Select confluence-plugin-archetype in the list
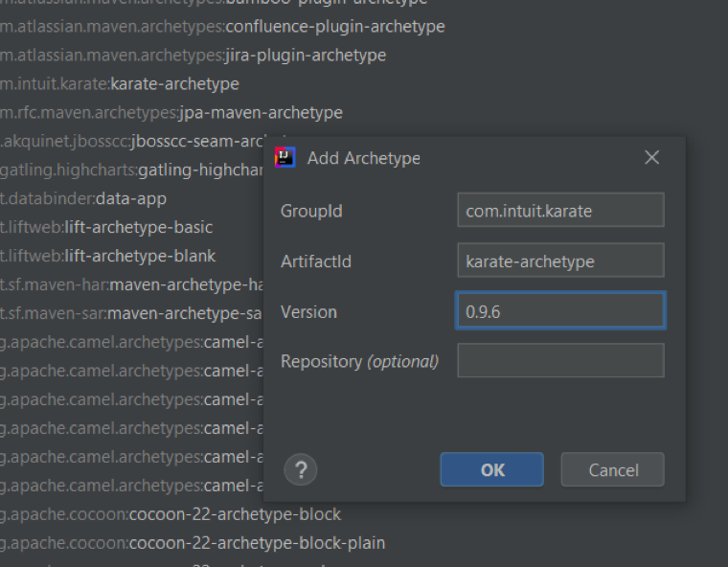728x567 pixels. (222, 27)
